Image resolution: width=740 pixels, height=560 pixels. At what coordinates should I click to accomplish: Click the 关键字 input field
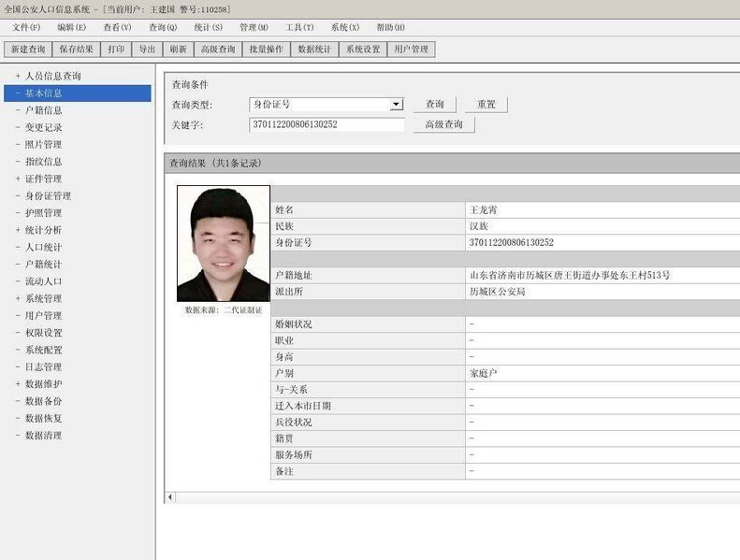[x=326, y=124]
